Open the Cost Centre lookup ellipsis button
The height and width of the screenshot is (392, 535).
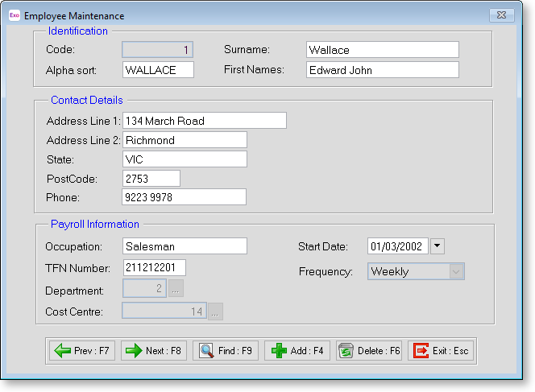pyautogui.click(x=216, y=312)
